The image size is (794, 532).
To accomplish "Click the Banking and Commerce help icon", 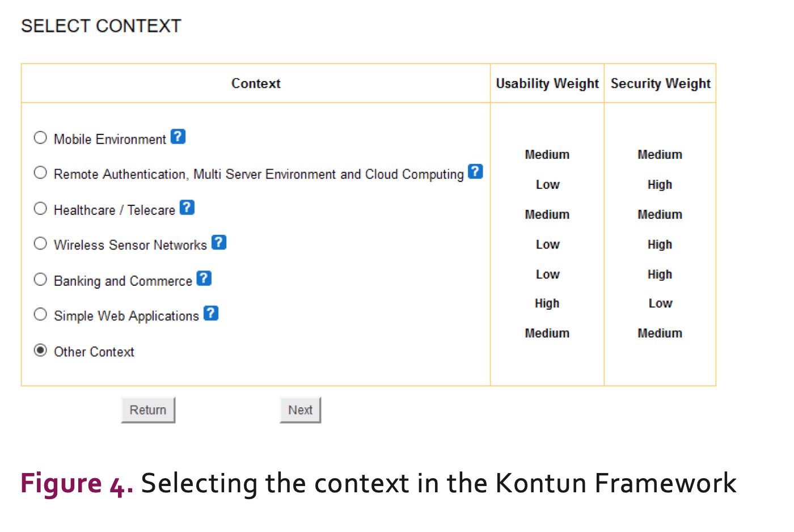I will [204, 278].
